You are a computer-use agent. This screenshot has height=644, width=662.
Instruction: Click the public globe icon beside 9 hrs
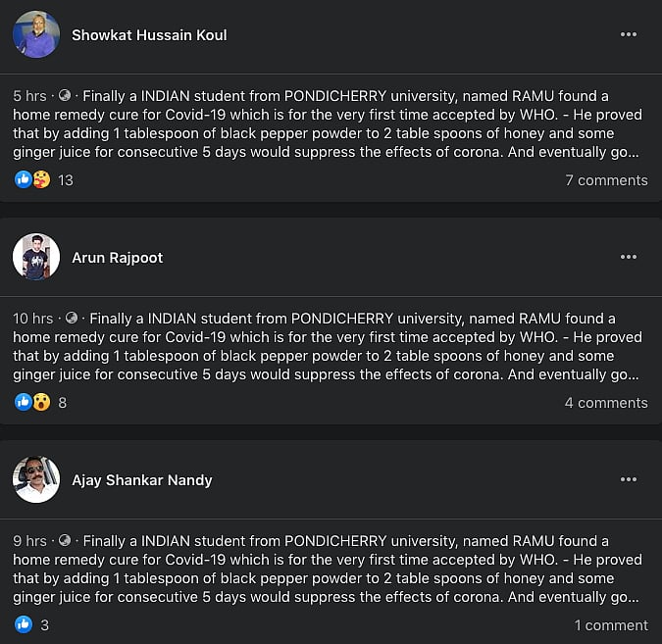65,541
